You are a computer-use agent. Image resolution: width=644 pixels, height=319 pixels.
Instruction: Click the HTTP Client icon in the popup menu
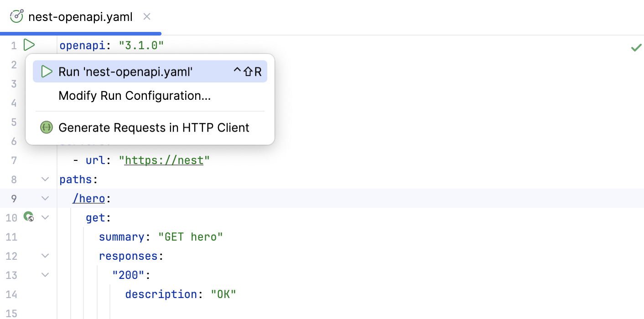[46, 127]
